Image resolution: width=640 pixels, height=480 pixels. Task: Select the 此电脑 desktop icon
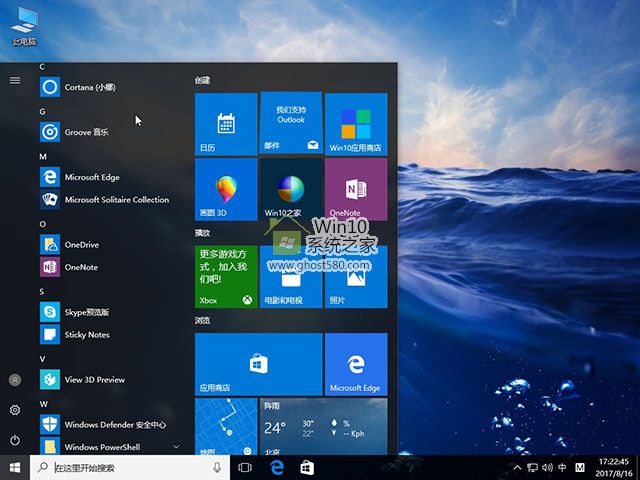24,25
